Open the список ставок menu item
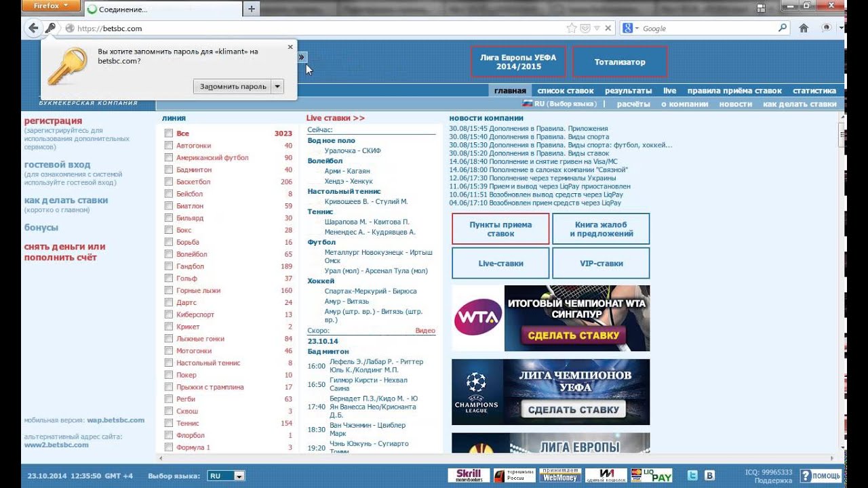Image resolution: width=868 pixels, height=488 pixels. (566, 90)
